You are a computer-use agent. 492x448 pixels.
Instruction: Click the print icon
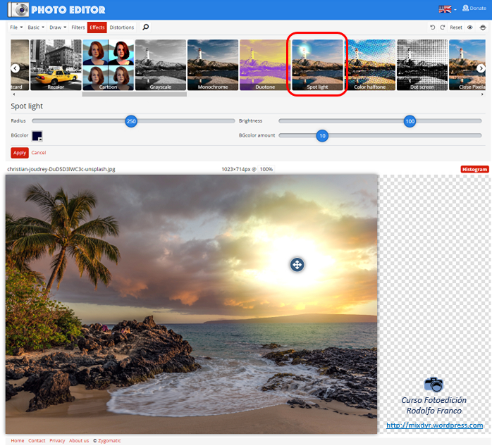coord(483,27)
